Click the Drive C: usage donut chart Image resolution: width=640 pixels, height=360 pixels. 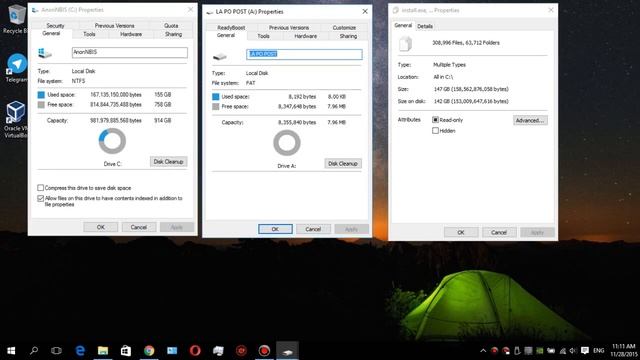pos(112,141)
